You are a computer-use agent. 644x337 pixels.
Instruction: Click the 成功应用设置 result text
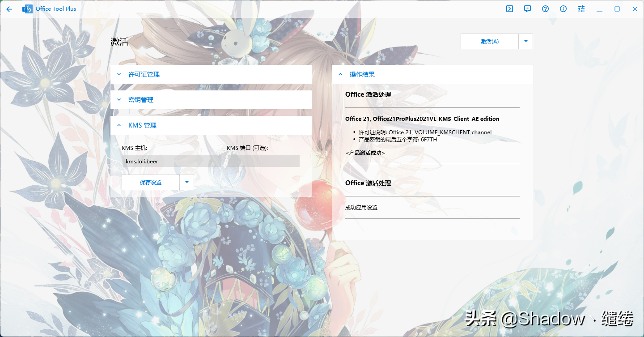(x=361, y=208)
